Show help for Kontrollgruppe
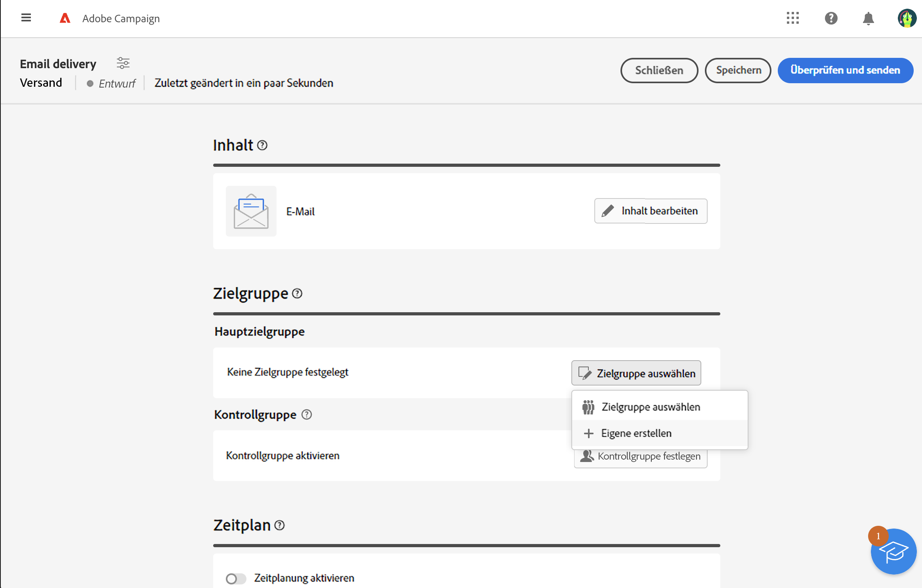922x588 pixels. pos(307,414)
